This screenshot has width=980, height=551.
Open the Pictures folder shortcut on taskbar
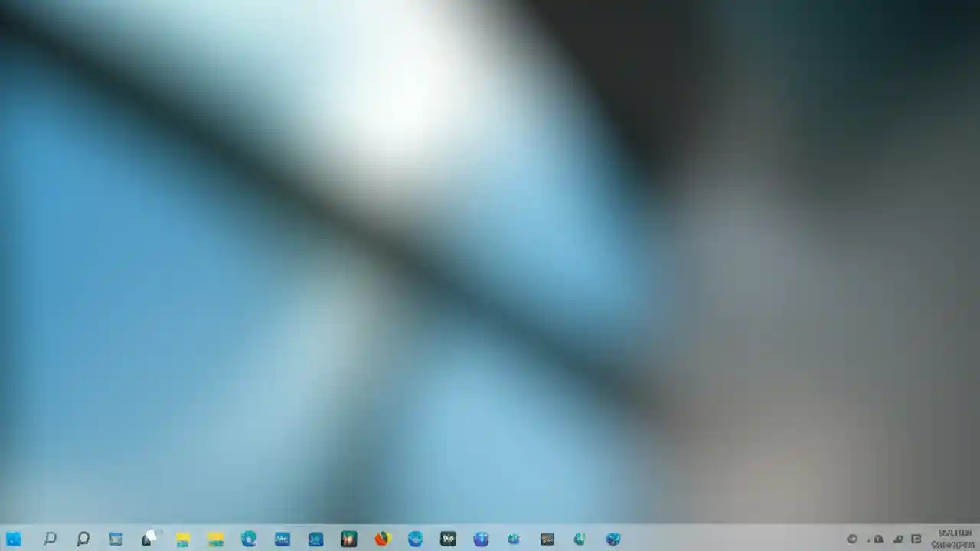[x=216, y=539]
